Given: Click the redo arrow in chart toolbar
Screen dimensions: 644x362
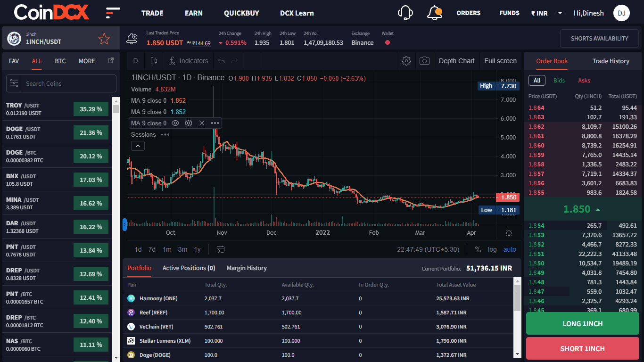Looking at the screenshot, I should [x=235, y=61].
